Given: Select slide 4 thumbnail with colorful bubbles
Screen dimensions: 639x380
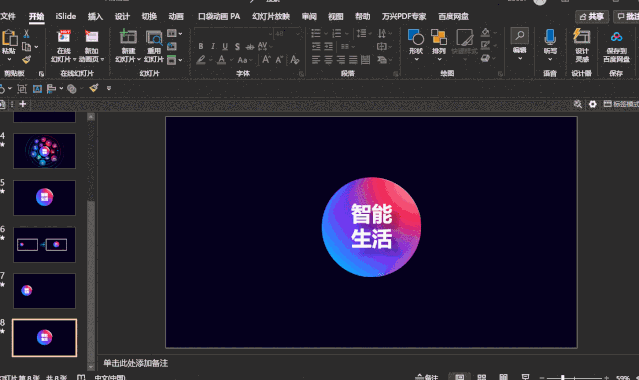Looking at the screenshot, I should coord(44,151).
